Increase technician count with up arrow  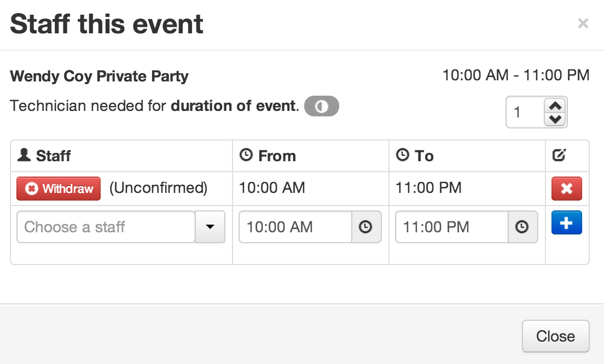(x=555, y=106)
